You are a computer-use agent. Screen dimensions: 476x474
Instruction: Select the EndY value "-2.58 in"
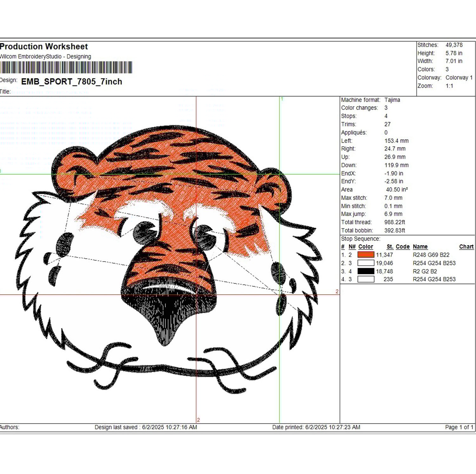tap(393, 181)
